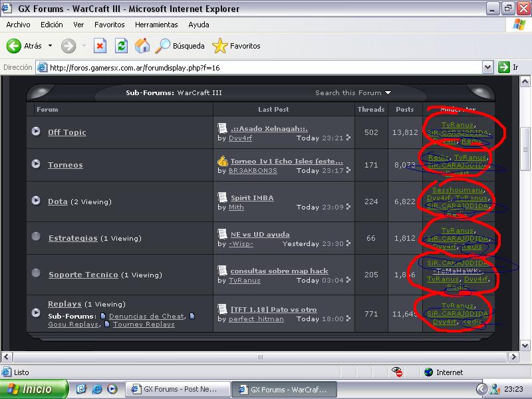Open the Atrás history dropdown arrow
532x399 pixels.
point(51,46)
